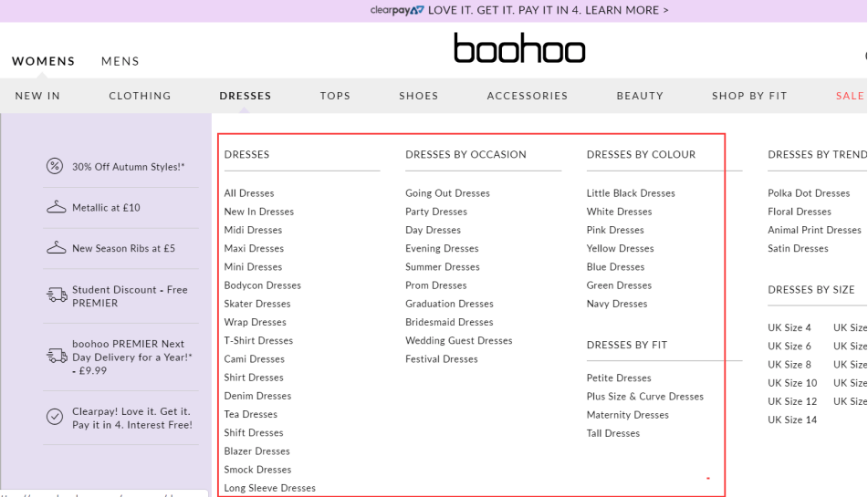Viewport: 868px width, 497px height.
Task: Go to Tall Dresses
Action: click(612, 433)
